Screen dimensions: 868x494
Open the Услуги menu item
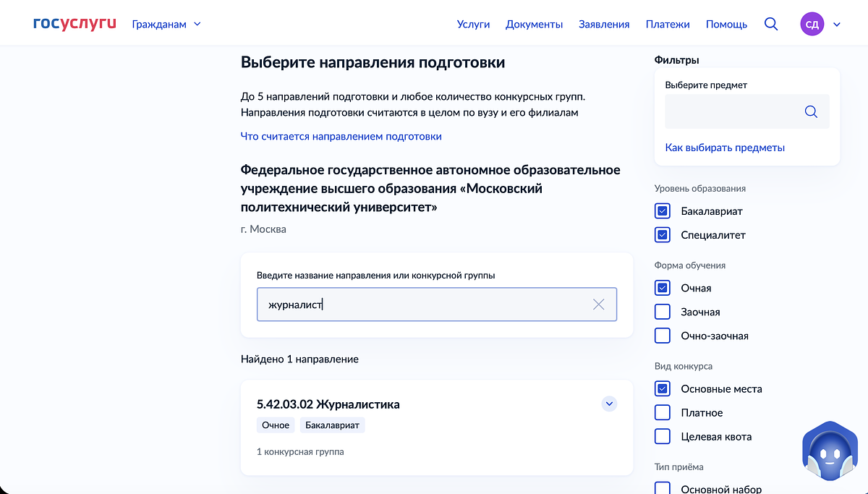click(x=473, y=24)
